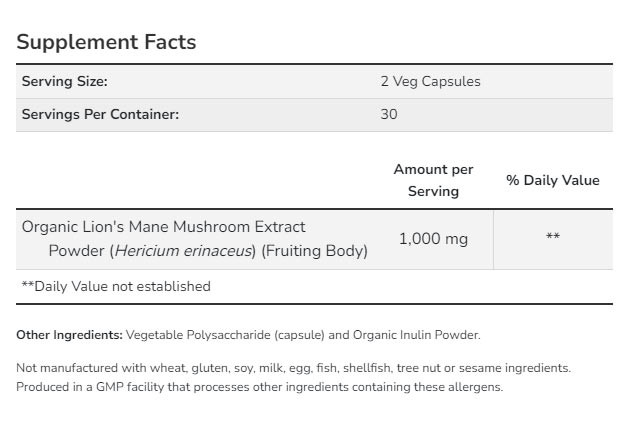Select the Servings Per Container label
This screenshot has height=434, width=629.
pos(100,114)
